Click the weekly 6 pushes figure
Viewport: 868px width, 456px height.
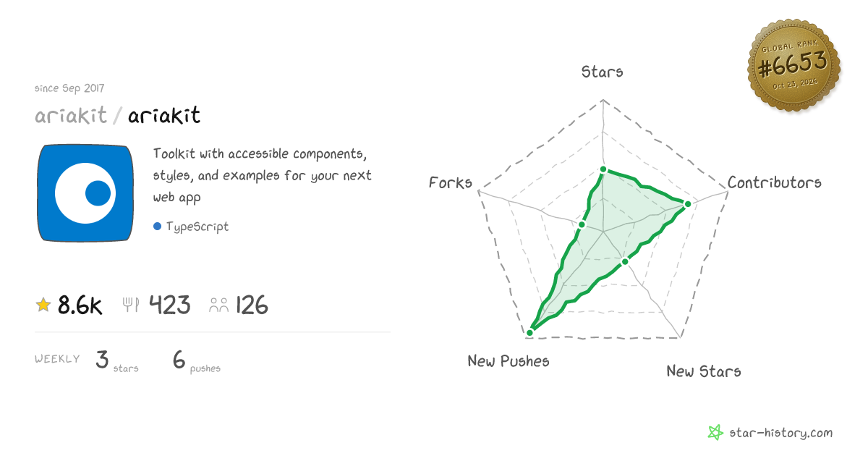pyautogui.click(x=197, y=360)
